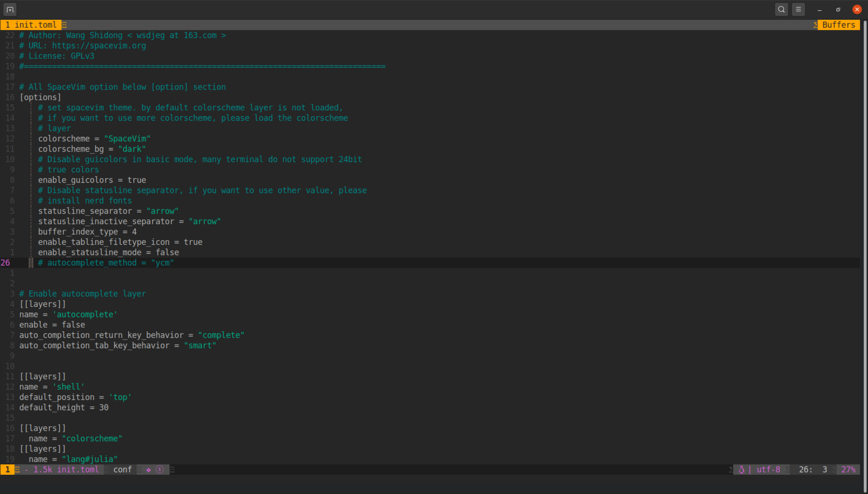Click the '-' modified-flag indicator in the statusline
The width and height of the screenshot is (868, 494).
click(x=26, y=470)
